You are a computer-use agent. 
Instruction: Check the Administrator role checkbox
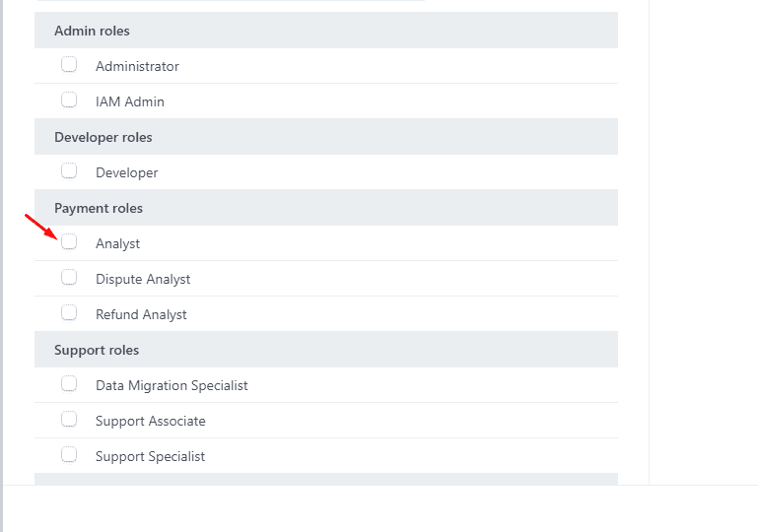click(x=69, y=65)
